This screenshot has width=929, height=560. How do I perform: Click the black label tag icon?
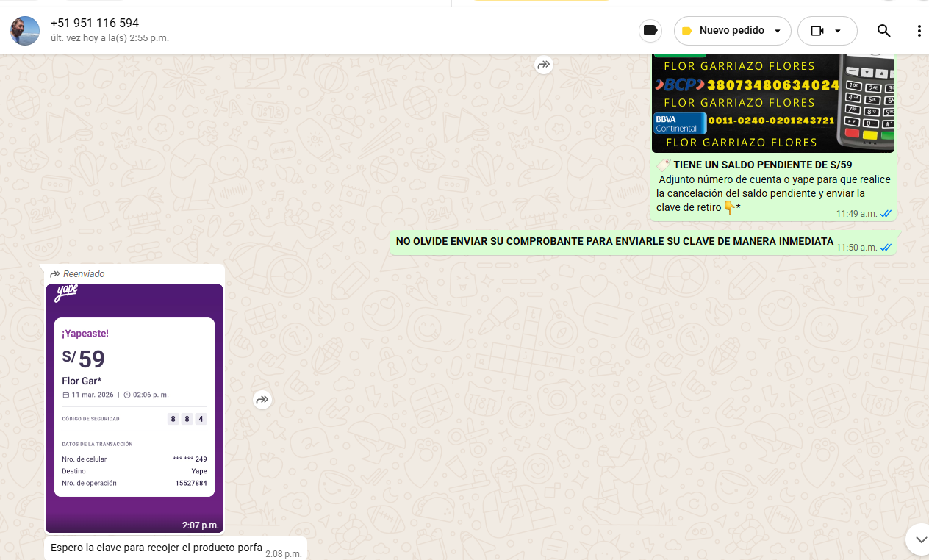click(650, 30)
